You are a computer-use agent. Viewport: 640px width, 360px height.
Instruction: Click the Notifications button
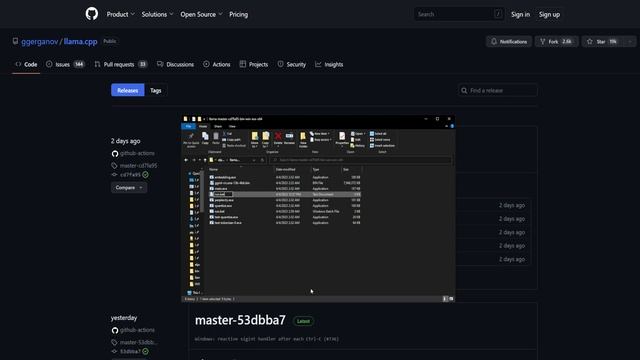[x=509, y=42]
